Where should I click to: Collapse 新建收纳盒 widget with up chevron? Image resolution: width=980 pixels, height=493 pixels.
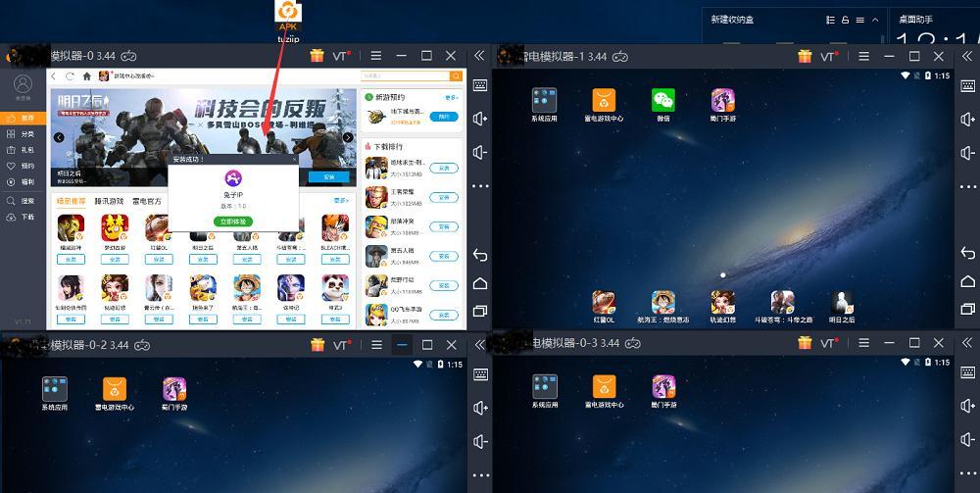[875, 20]
